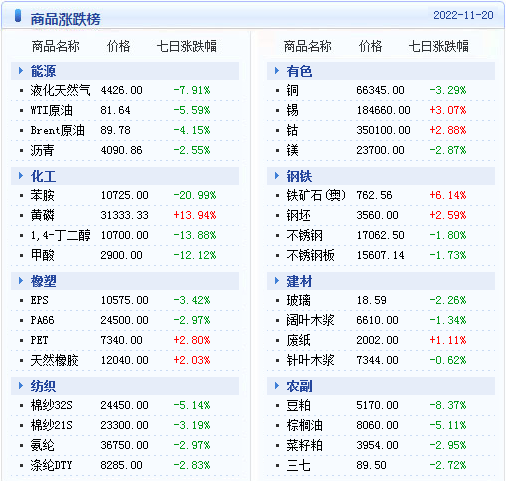
Task: Select 玻璃 commodity name
Action: (x=298, y=300)
